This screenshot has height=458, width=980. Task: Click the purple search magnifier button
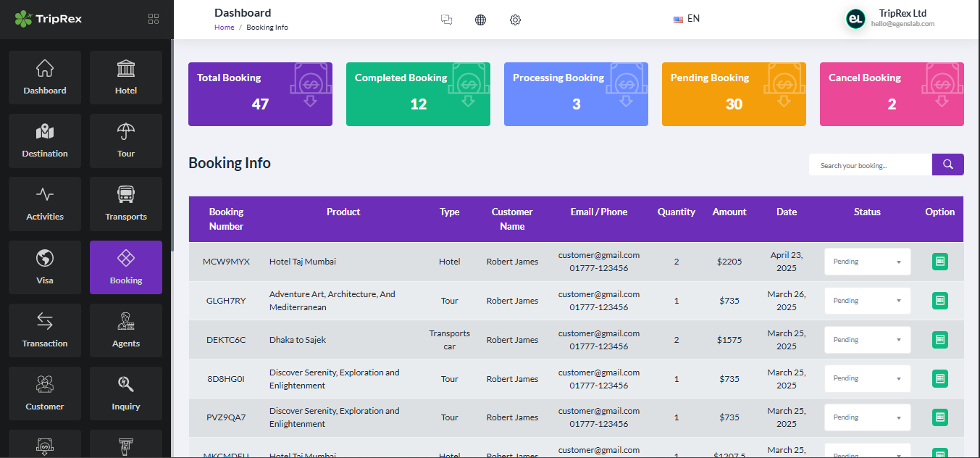(x=947, y=165)
